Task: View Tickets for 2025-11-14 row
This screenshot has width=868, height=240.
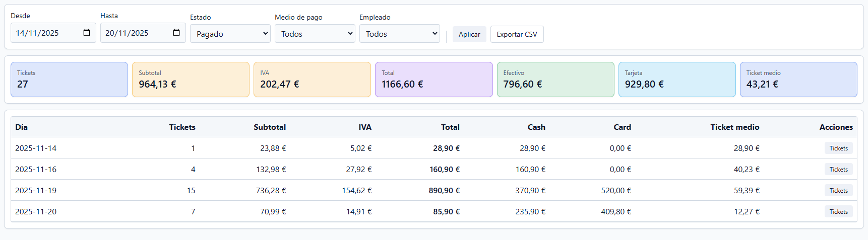Action: 838,148
